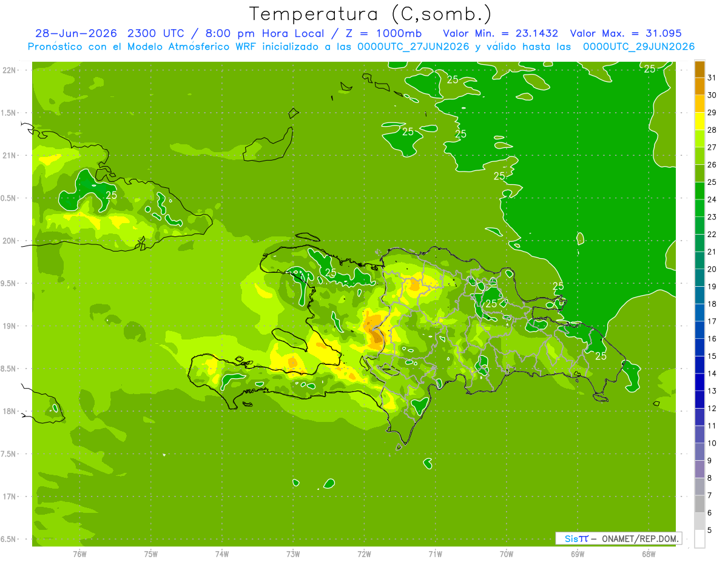Click the "70W" longitude label
This screenshot has height=562, width=728.
coord(507,554)
